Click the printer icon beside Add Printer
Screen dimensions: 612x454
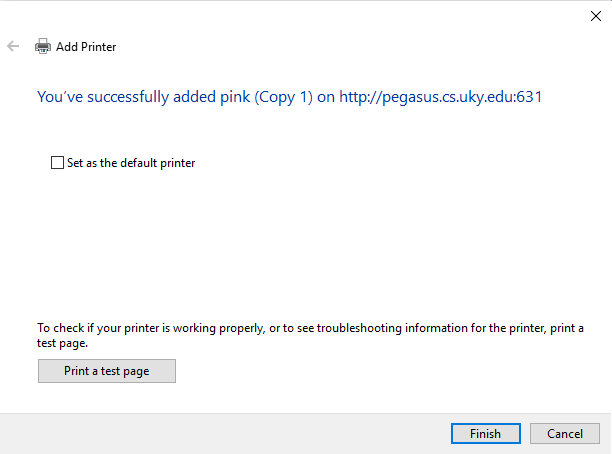pos(43,46)
